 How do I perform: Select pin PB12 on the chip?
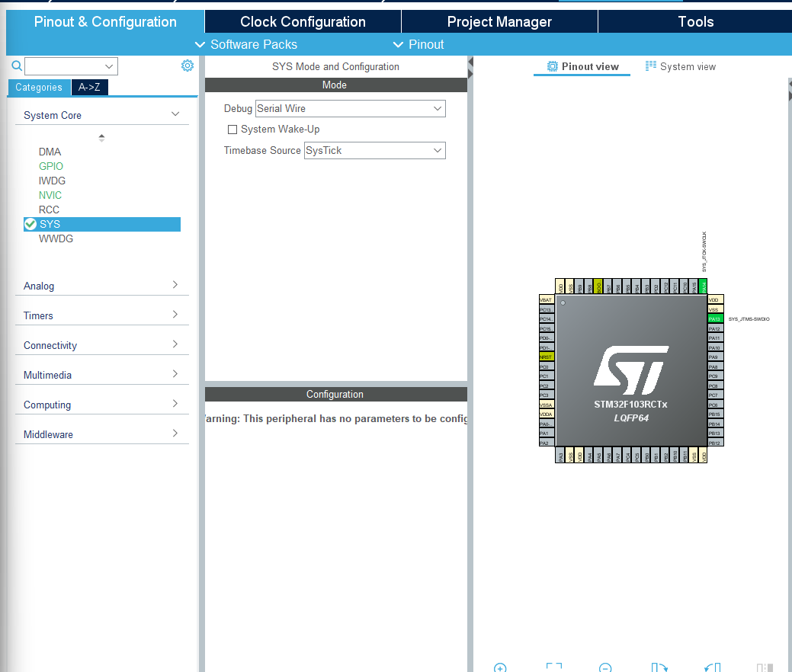click(715, 443)
